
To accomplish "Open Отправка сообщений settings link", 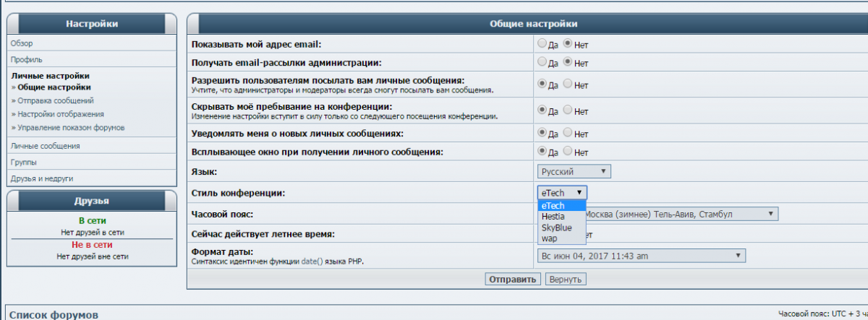I will coord(55,100).
